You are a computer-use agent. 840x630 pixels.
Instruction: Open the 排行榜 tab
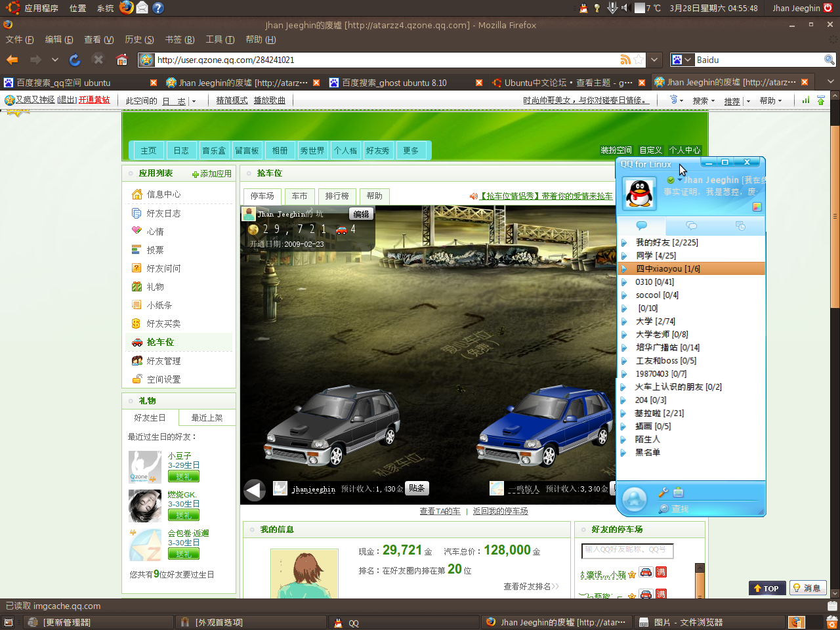tap(337, 196)
